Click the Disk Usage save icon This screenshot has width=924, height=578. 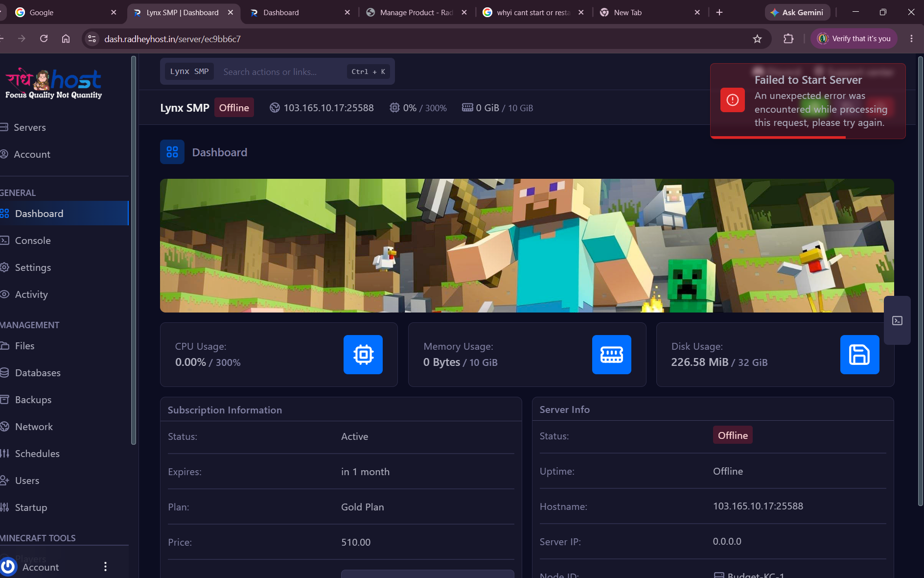(x=860, y=355)
